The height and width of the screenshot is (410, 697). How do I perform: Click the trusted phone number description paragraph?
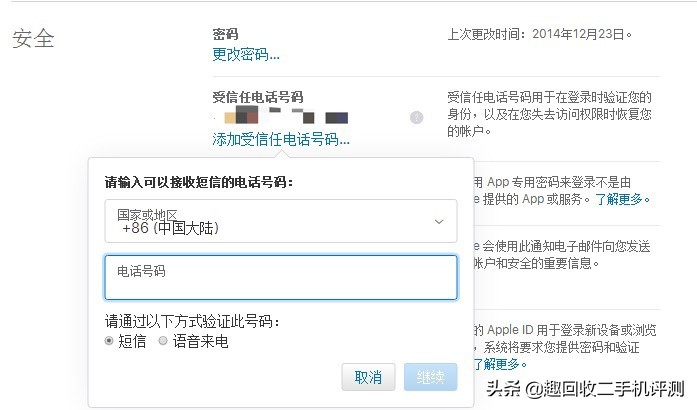coord(548,114)
